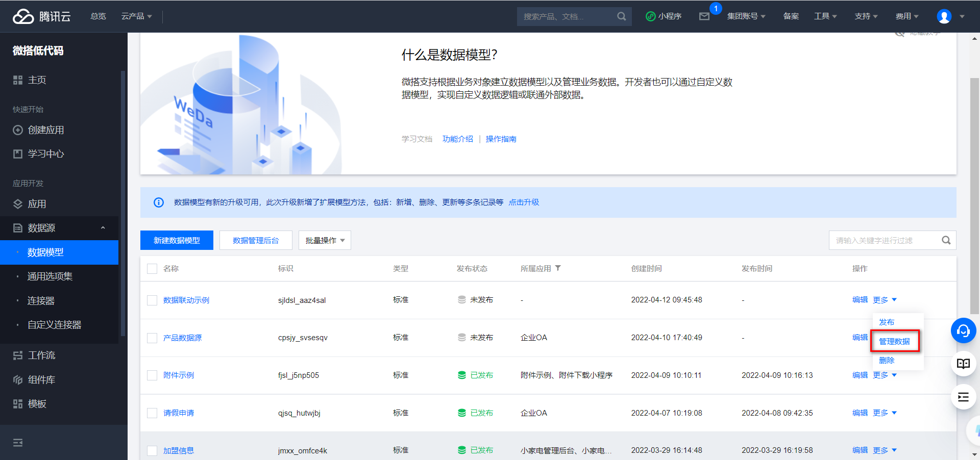Open the mail messages icon
Image resolution: width=980 pixels, height=460 pixels.
point(704,16)
